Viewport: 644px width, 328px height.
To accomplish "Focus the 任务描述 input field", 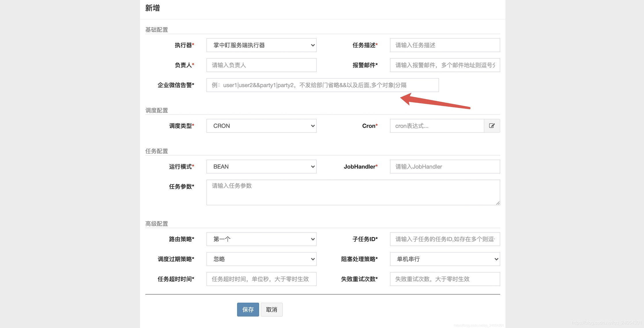I will click(444, 45).
